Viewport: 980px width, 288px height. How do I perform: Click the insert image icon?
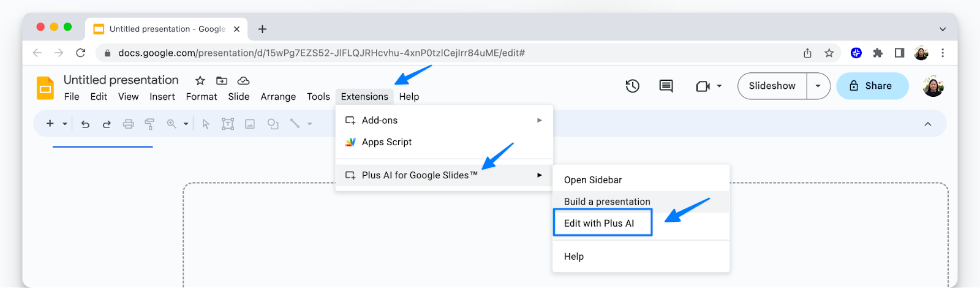tap(250, 124)
